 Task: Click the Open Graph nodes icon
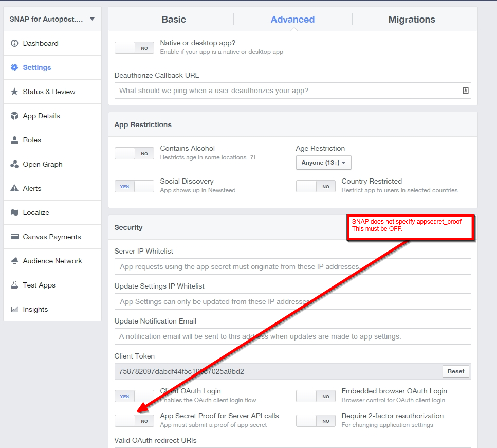click(14, 164)
